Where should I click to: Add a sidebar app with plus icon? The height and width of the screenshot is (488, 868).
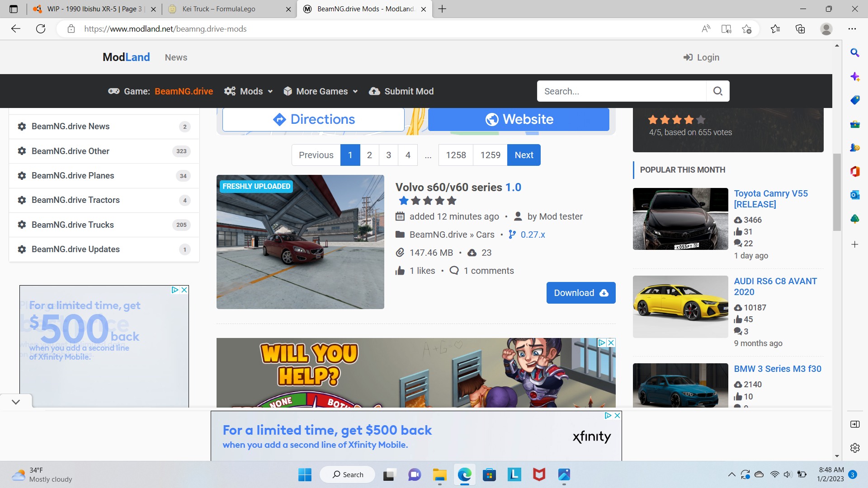pyautogui.click(x=855, y=244)
